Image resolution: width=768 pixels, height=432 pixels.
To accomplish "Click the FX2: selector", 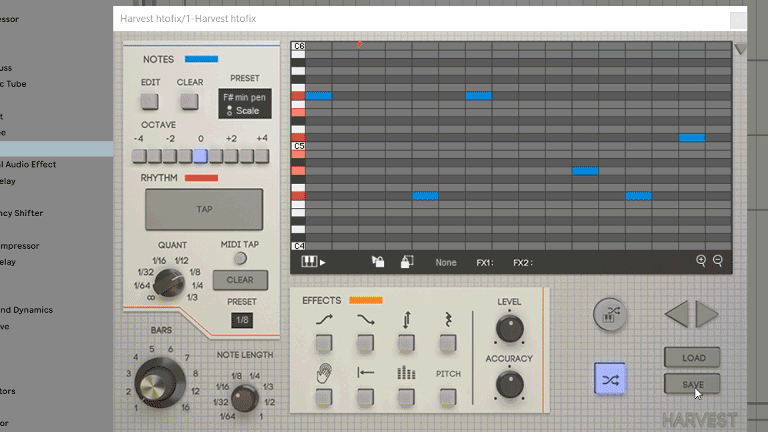I will [x=523, y=263].
